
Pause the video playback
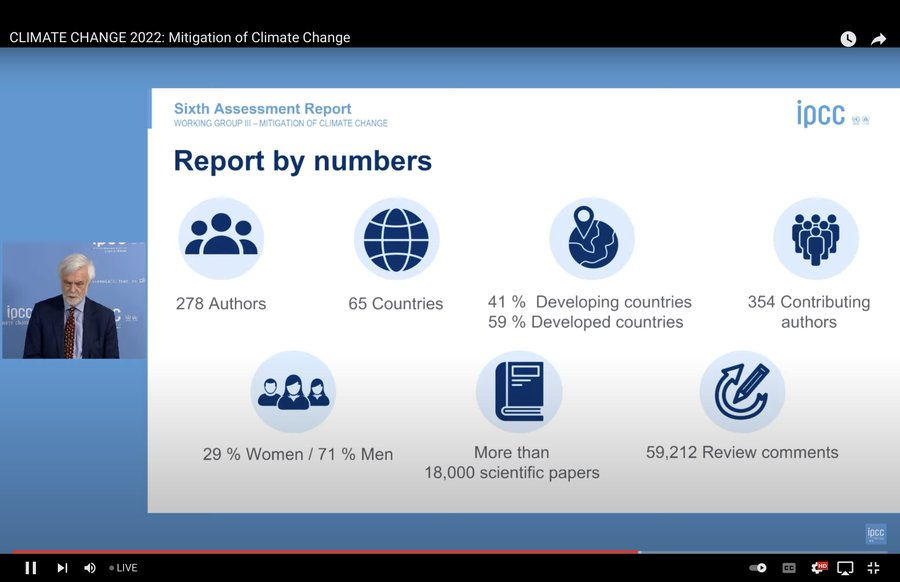[30, 568]
